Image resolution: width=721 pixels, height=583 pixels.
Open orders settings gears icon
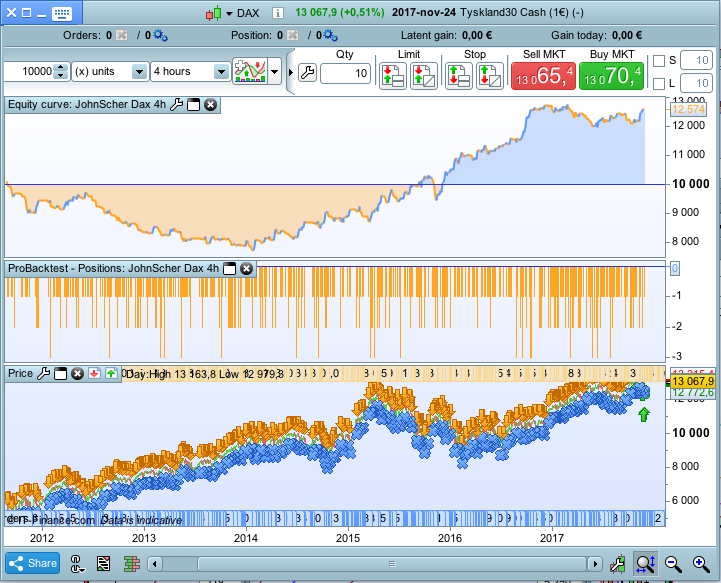point(160,35)
